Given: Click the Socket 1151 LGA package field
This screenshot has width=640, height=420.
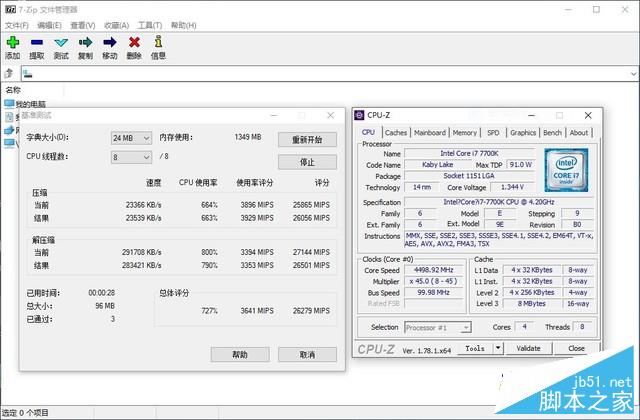Looking at the screenshot, I should [x=469, y=176].
